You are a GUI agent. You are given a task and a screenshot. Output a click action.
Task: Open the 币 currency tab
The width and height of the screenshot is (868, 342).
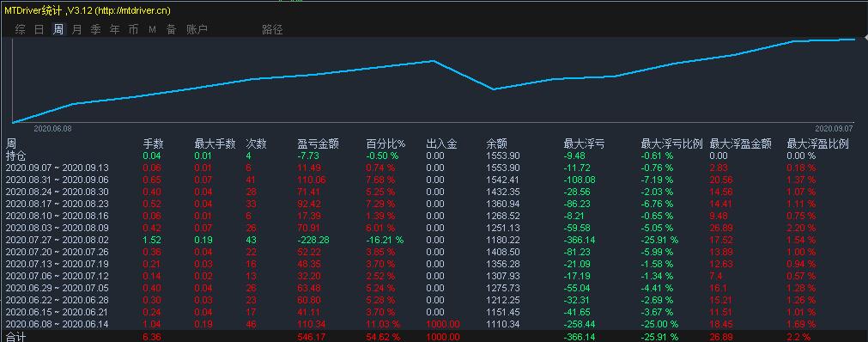133,30
